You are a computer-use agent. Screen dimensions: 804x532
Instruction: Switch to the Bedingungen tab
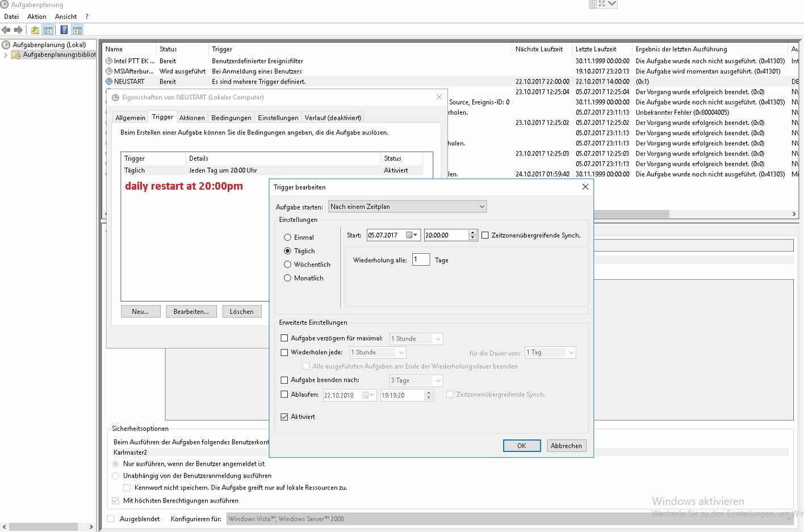coord(231,118)
